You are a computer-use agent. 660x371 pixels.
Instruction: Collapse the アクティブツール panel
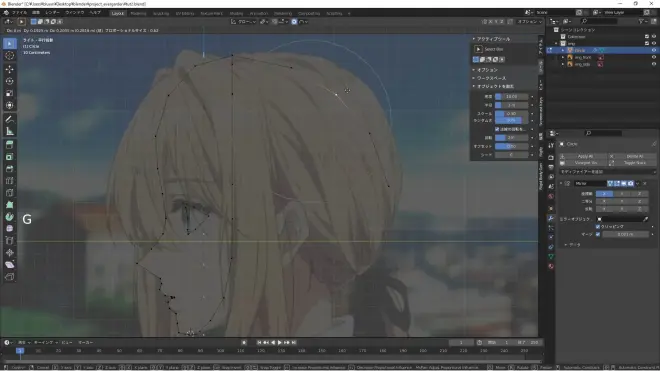[x=491, y=39]
